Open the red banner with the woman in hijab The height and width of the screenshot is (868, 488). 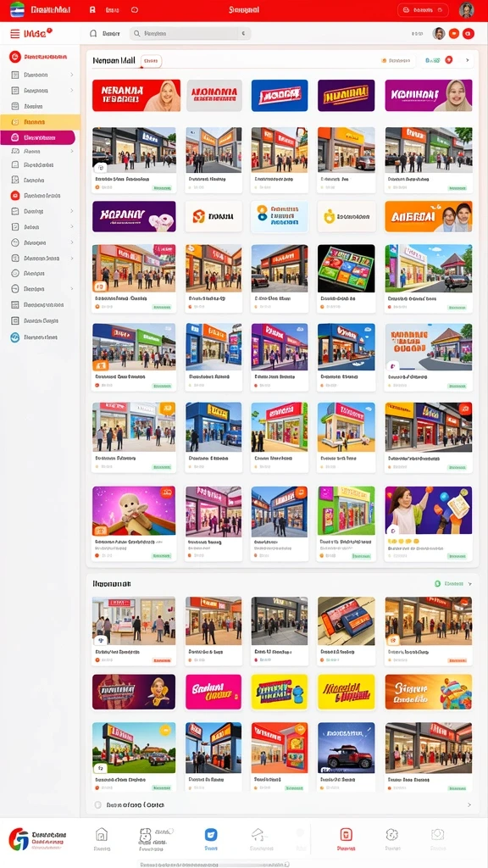[x=136, y=95]
